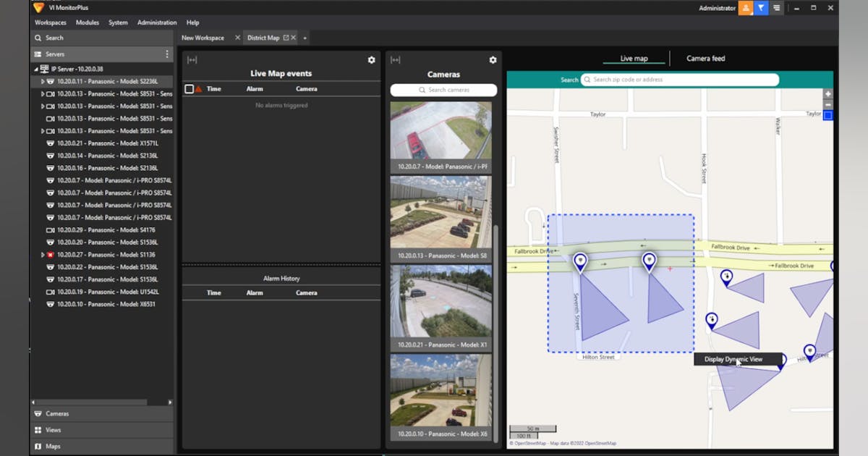Click the zoom out icon on the map
Viewport: 868px width, 456px height.
pyautogui.click(x=827, y=104)
